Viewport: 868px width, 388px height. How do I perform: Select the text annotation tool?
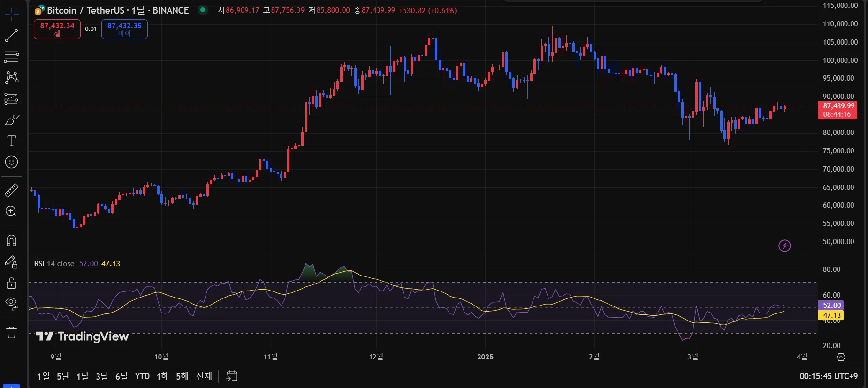pyautogui.click(x=11, y=141)
